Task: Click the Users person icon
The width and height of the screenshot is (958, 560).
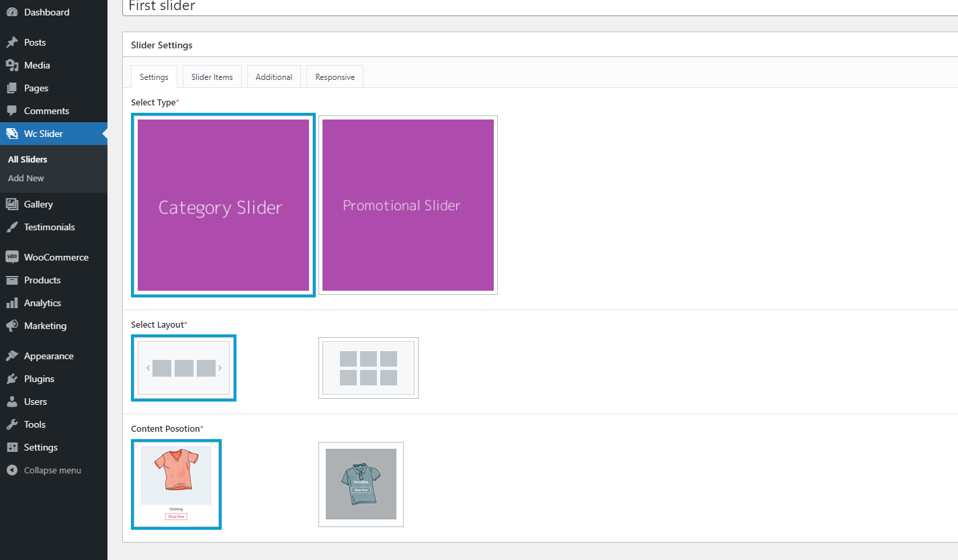Action: [x=12, y=402]
